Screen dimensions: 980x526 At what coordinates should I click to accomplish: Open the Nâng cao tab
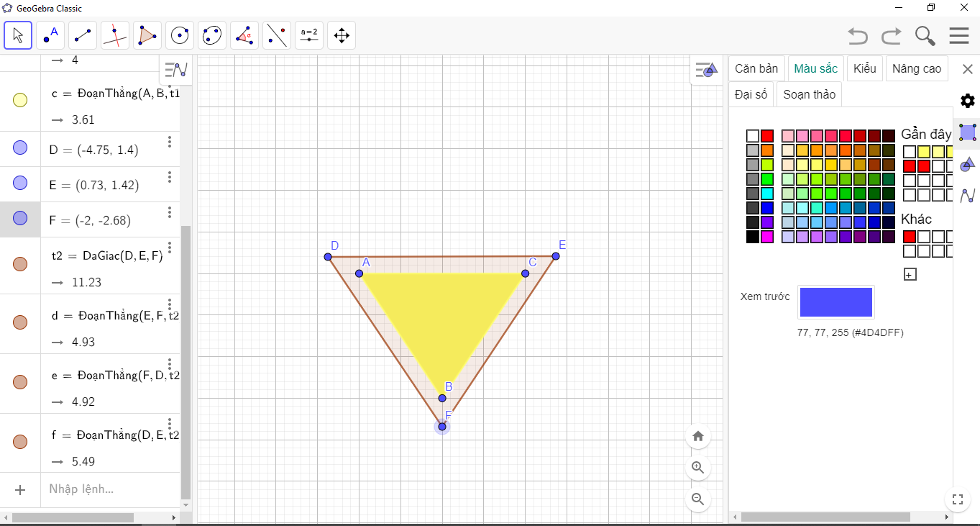pyautogui.click(x=916, y=69)
